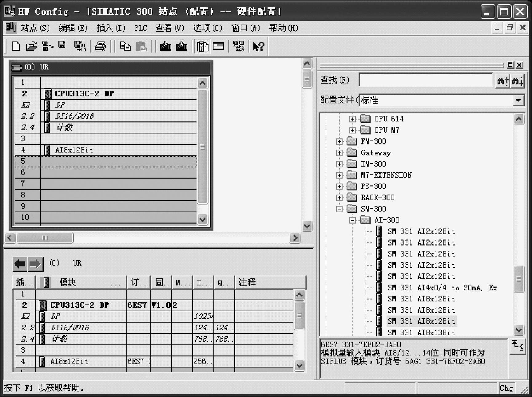Collapse the AI-300 folder

(x=352, y=220)
